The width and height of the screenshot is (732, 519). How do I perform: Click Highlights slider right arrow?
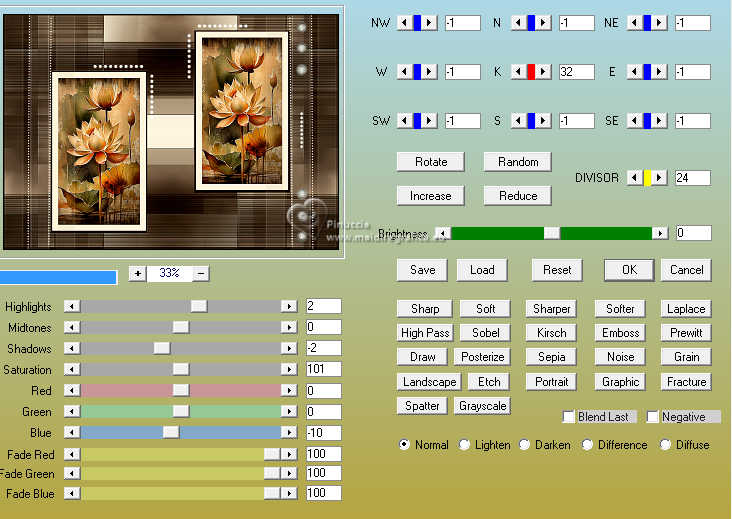point(289,306)
